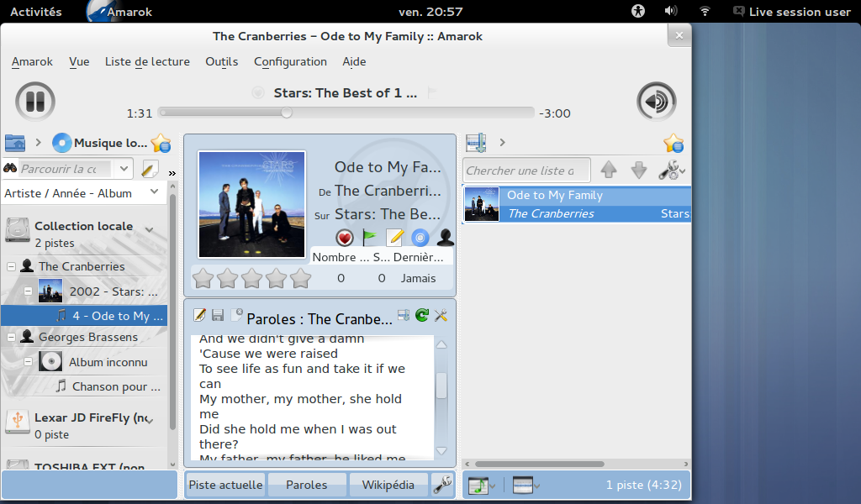Click the playlist icon above the playlist search
Screen dimensions: 861x504
(476, 143)
